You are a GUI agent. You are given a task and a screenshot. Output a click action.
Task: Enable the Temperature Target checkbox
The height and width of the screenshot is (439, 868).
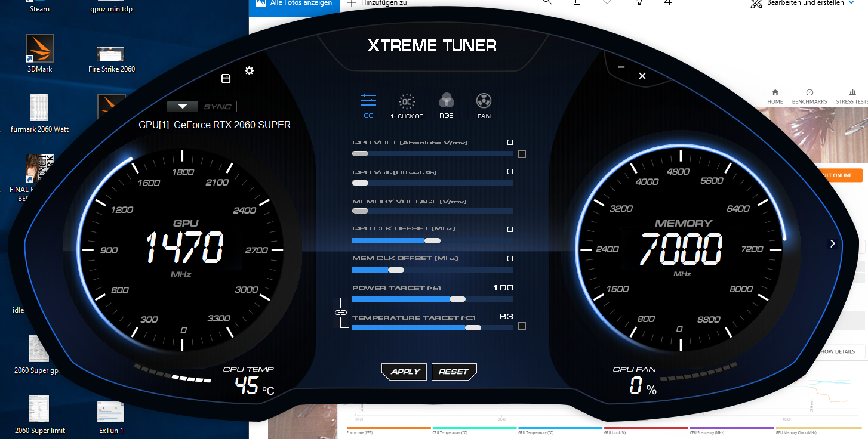tap(522, 326)
